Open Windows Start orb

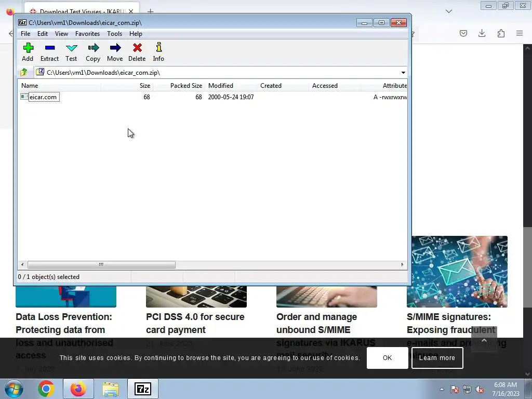pos(14,389)
